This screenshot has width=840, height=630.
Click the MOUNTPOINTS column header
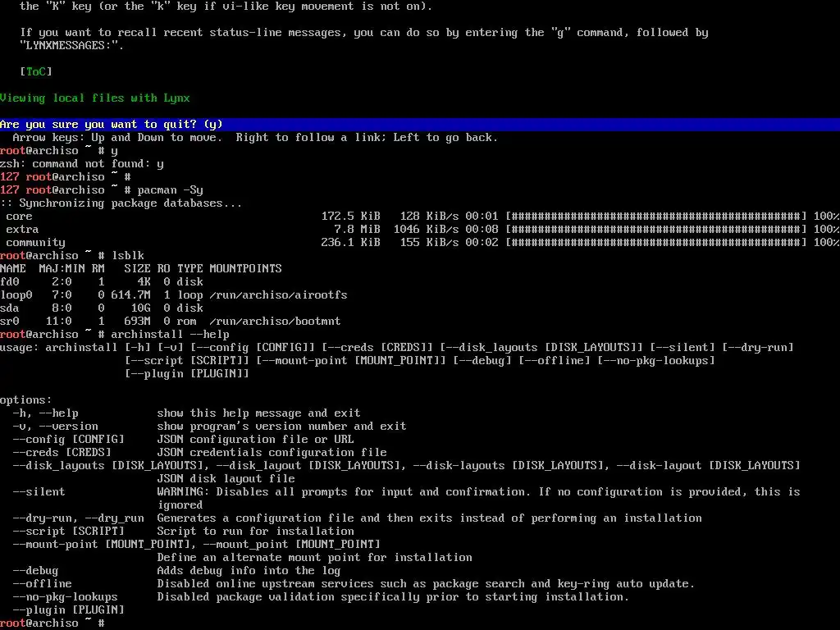pos(245,268)
